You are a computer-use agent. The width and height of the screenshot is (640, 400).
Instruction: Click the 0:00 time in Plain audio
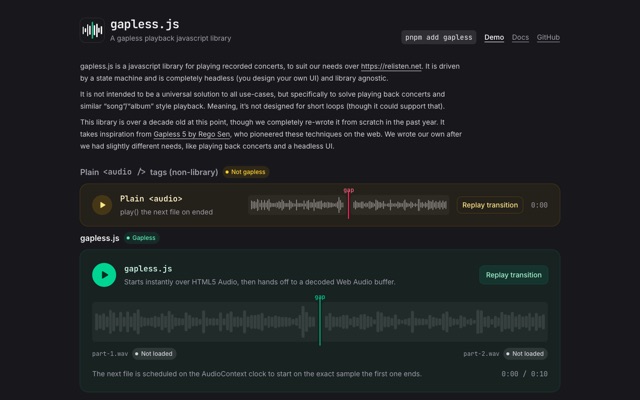point(539,205)
